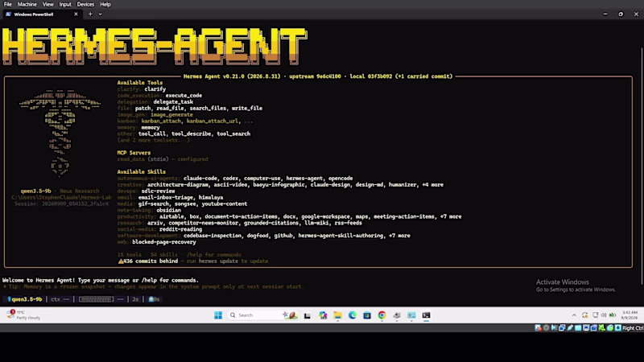The image size is (644, 362).
Task: Click the 'execute_code' tool name
Action: (x=184, y=95)
